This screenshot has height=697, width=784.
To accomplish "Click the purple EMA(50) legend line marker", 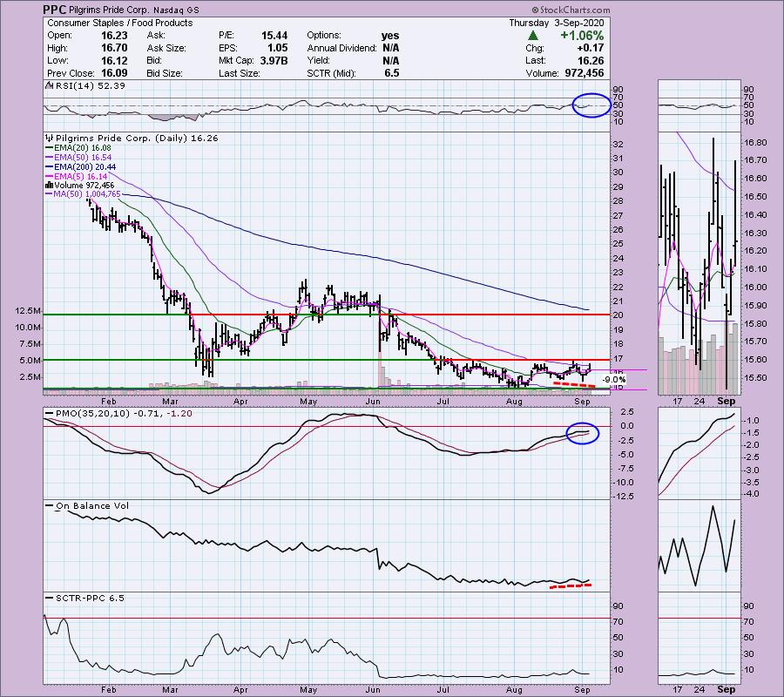I will [x=49, y=158].
